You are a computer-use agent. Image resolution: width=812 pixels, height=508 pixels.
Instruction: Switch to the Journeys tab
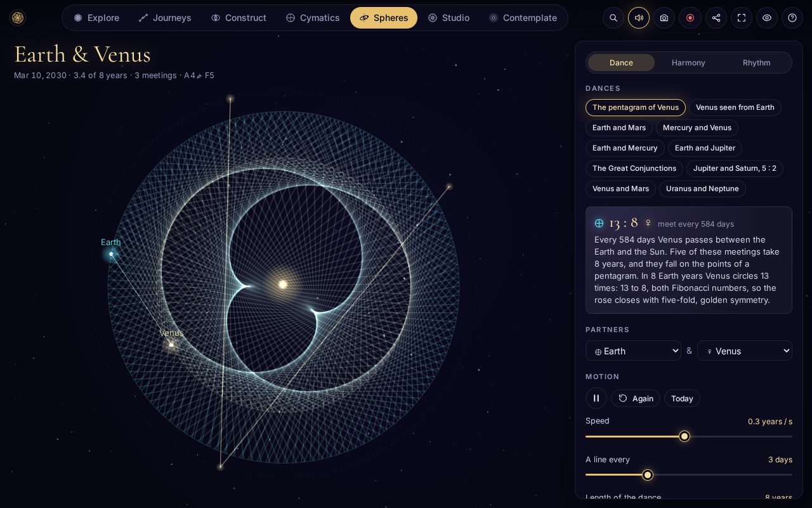click(165, 18)
